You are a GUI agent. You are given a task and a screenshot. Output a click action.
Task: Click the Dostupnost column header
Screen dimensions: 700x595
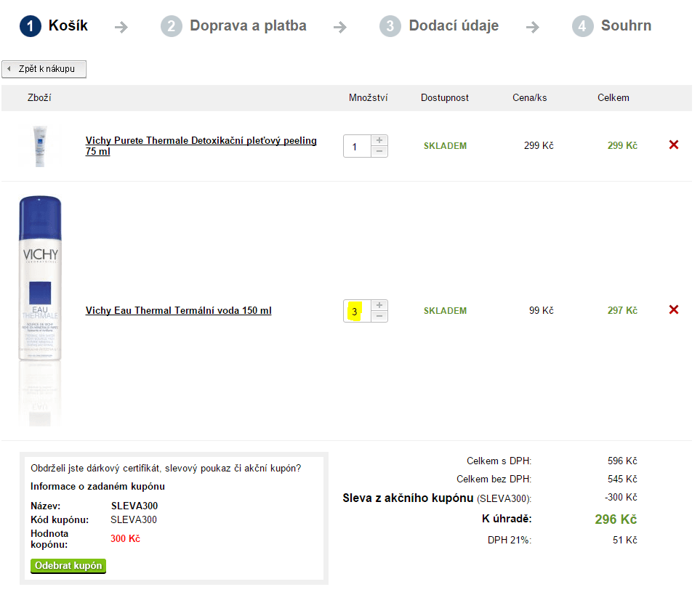click(x=445, y=97)
